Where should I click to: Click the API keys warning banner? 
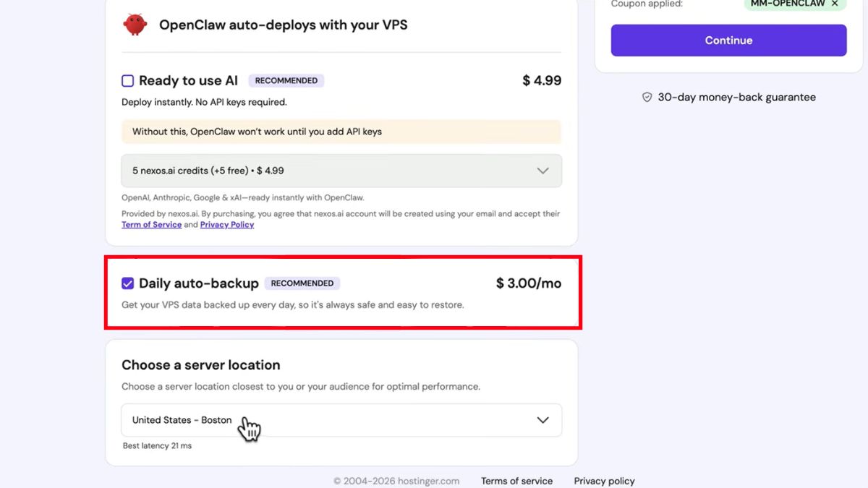click(x=341, y=132)
